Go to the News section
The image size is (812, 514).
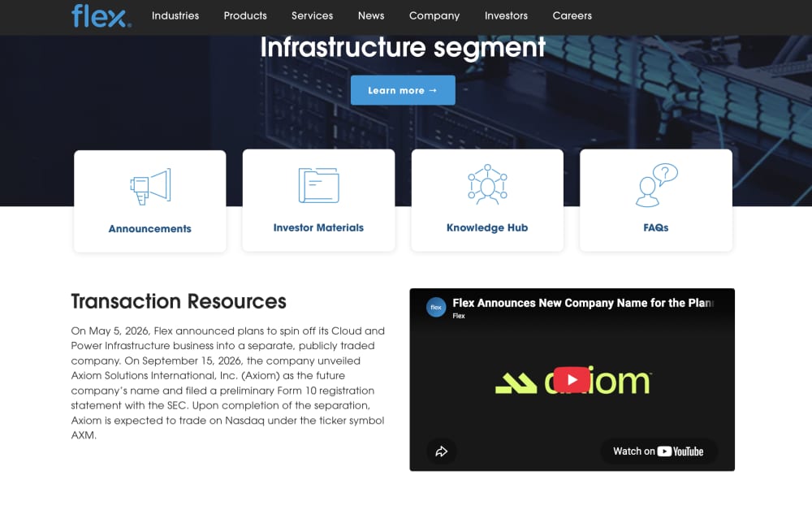(371, 15)
